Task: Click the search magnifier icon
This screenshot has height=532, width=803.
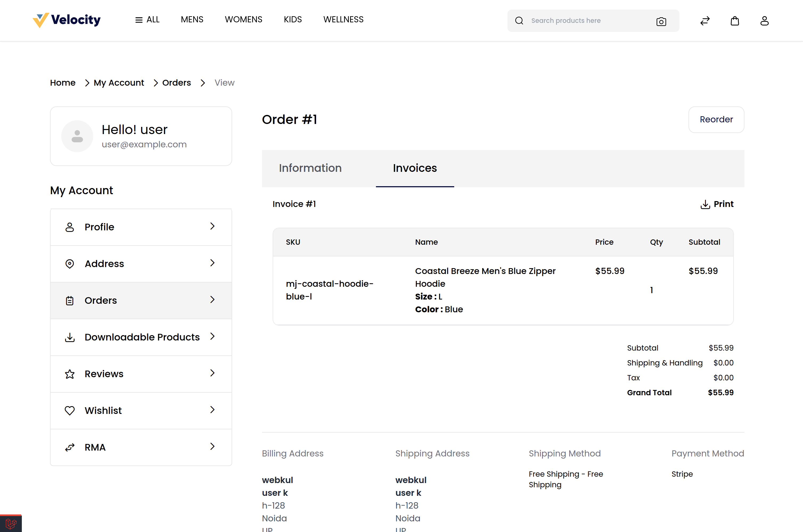Action: 519,21
